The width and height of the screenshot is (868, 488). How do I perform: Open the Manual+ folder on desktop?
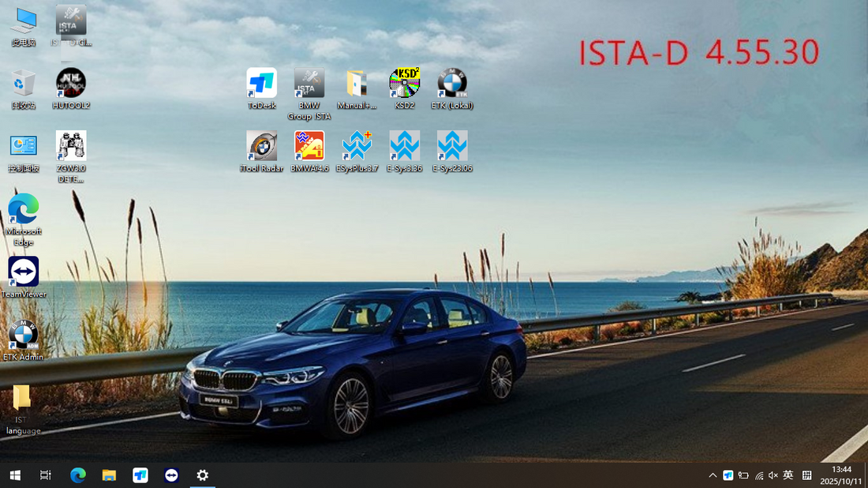point(357,84)
